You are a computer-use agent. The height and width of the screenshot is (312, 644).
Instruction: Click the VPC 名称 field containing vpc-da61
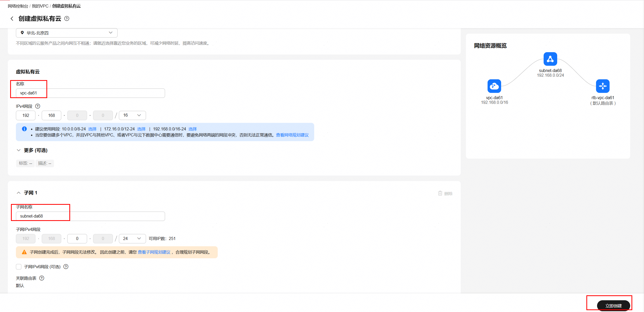pos(90,93)
